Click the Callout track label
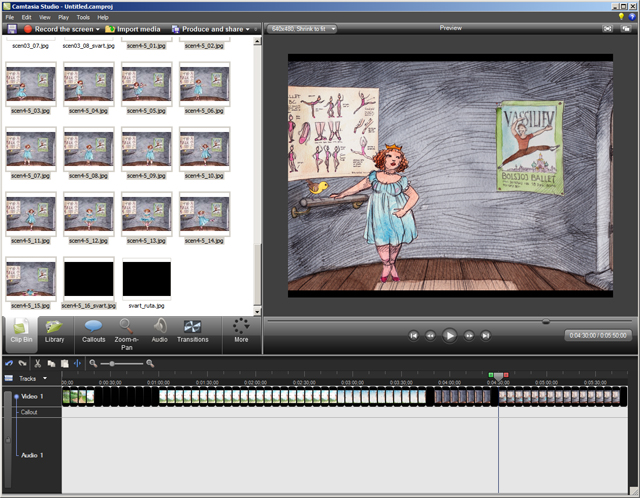This screenshot has height=498, width=640. 29,412
